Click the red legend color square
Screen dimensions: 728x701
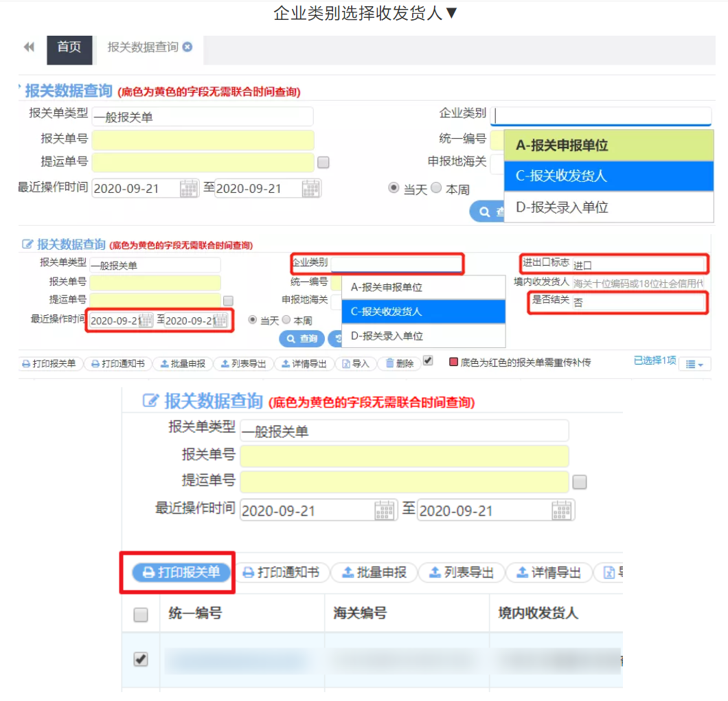click(453, 362)
